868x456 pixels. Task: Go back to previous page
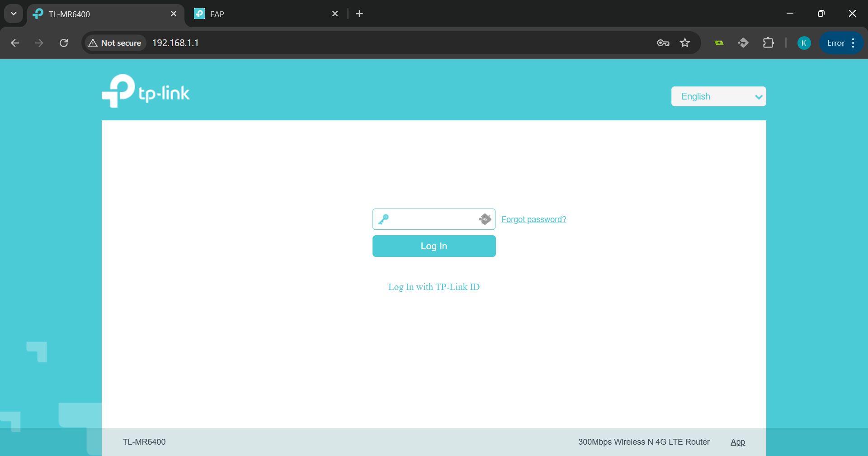coord(15,43)
